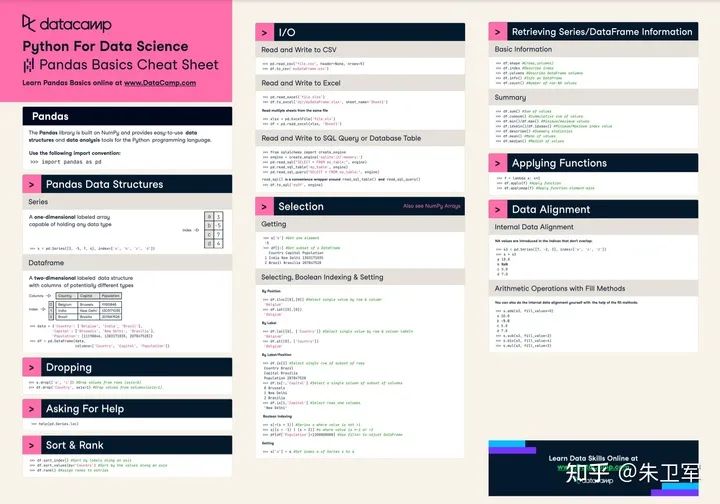Select the Dataframe subsection header
This screenshot has height=504, width=720.
pos(127,263)
